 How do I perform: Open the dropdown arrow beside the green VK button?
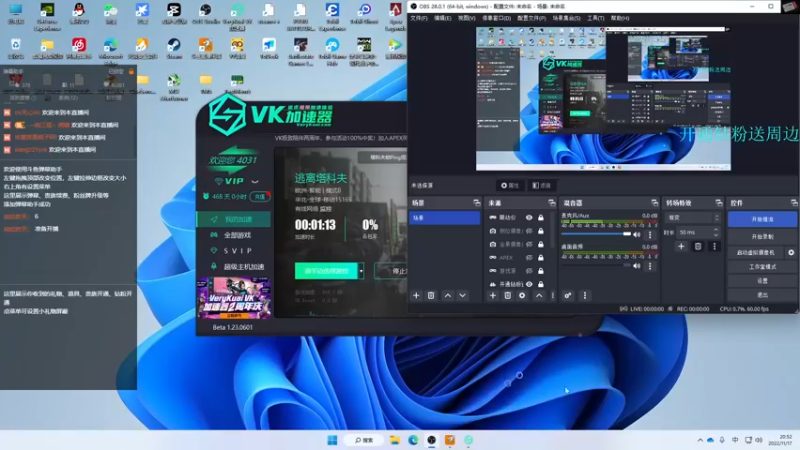[x=361, y=271]
